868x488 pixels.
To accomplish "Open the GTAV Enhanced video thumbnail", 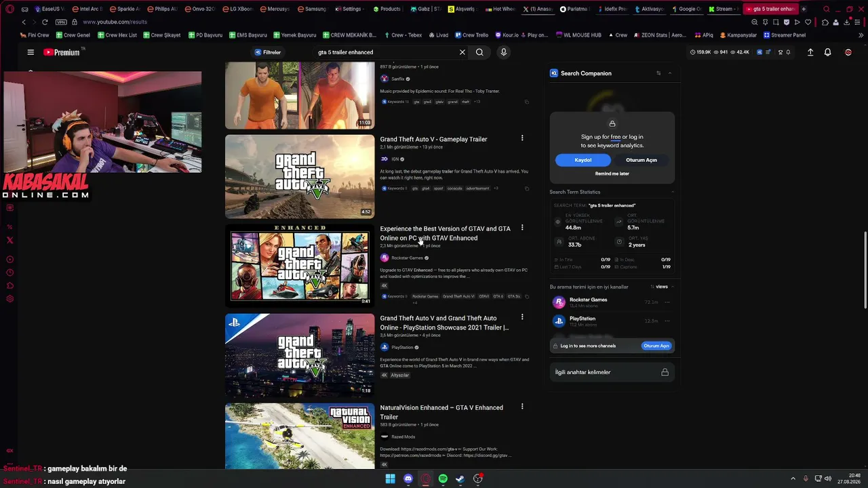I will (300, 266).
